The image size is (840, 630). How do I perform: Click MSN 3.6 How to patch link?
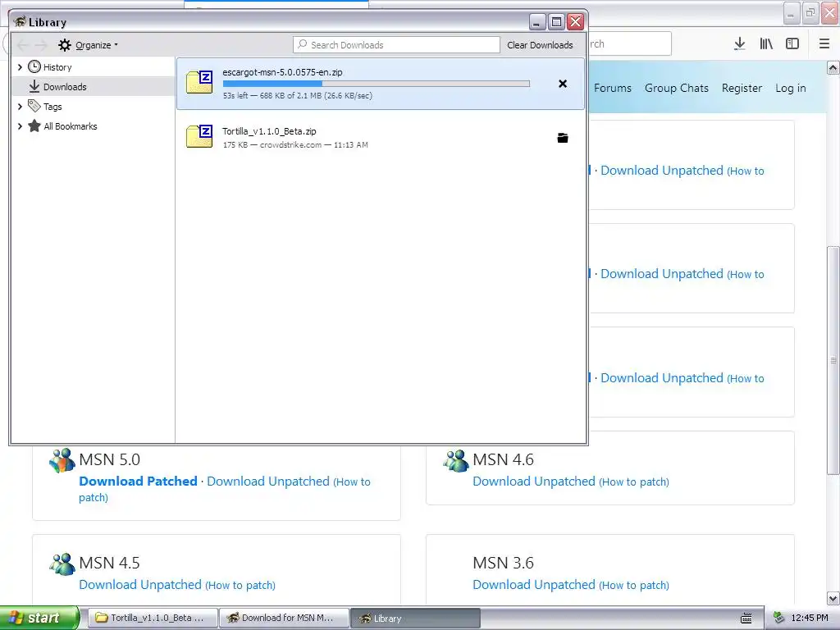point(634,585)
